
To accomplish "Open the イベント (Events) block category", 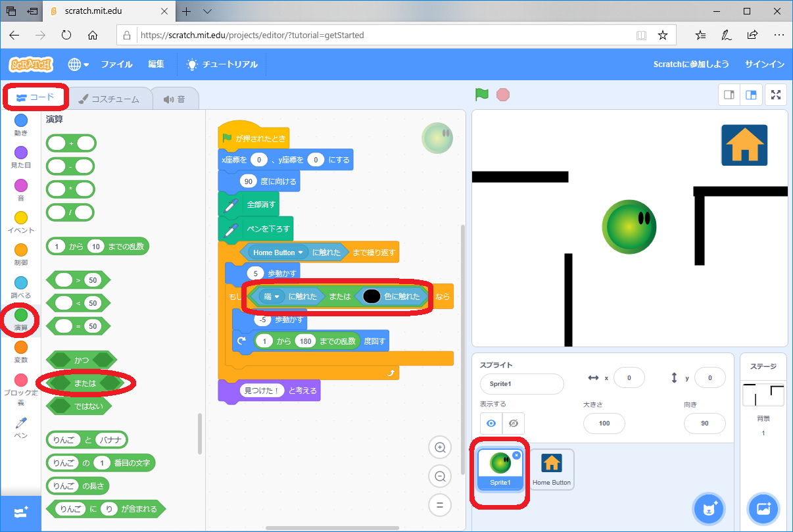I will tap(21, 222).
